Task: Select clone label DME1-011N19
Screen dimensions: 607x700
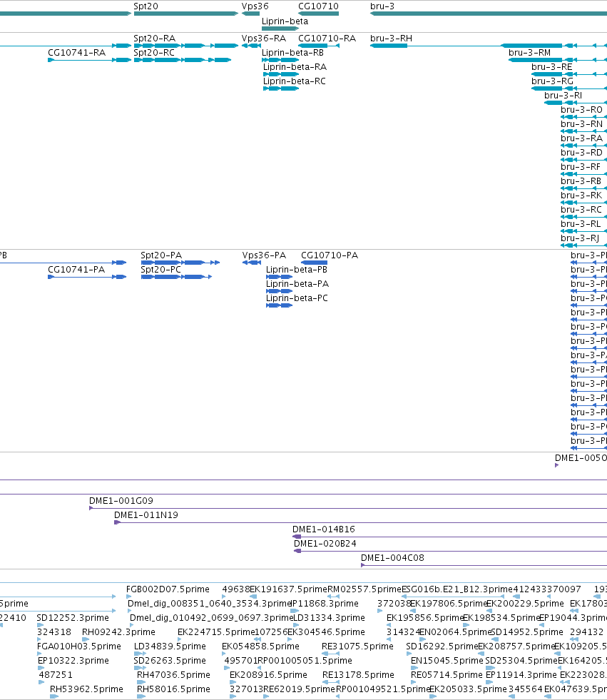Action: coord(146,515)
